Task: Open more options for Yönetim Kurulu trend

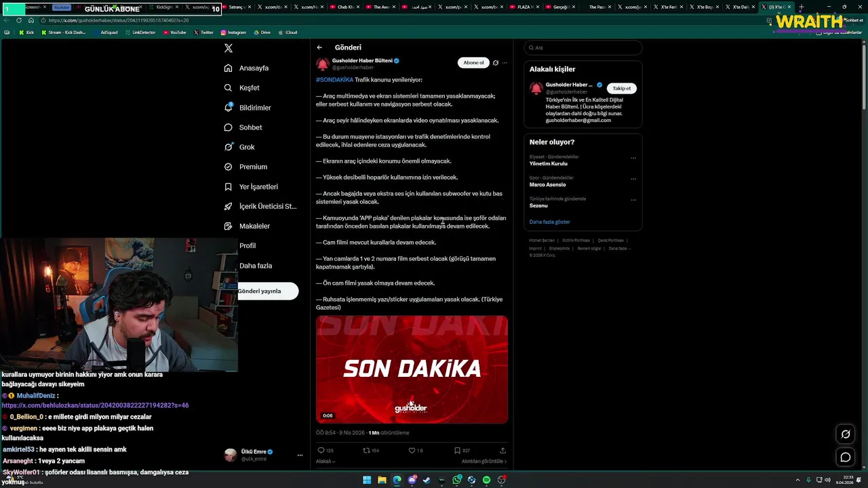Action: (x=633, y=158)
